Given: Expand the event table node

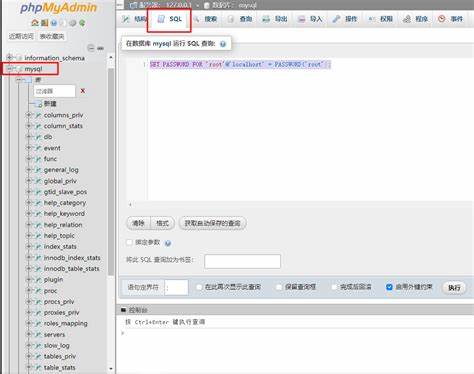Looking at the screenshot, I should point(29,148).
